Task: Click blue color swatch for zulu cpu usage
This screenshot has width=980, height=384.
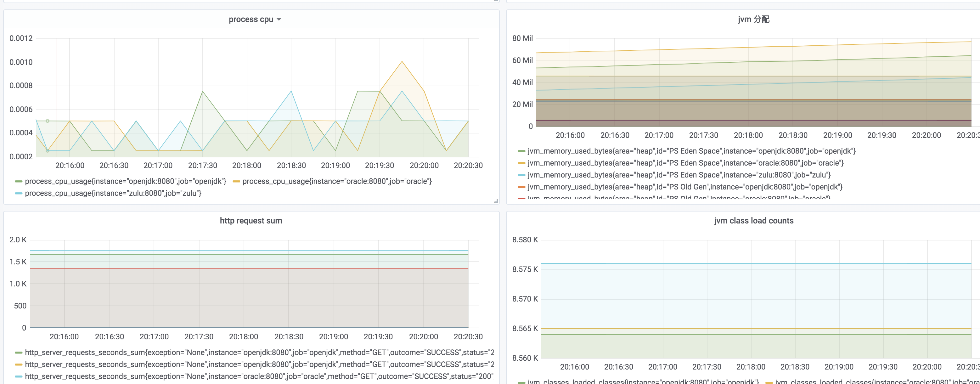Action: click(x=19, y=194)
